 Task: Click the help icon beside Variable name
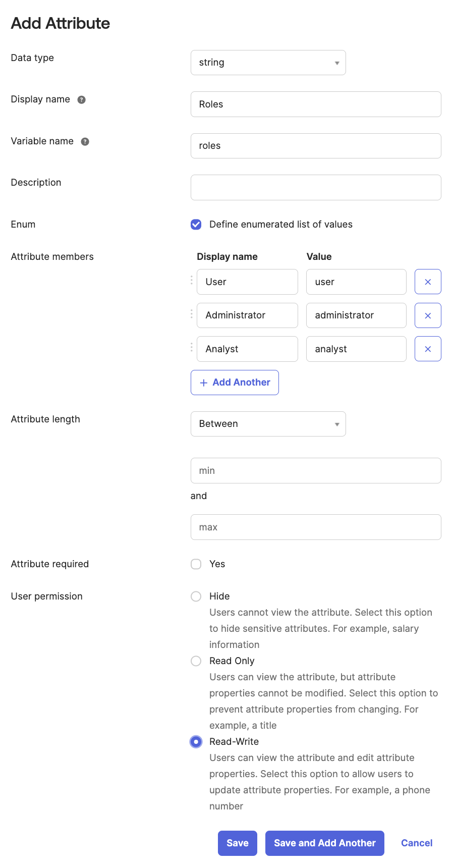(86, 141)
